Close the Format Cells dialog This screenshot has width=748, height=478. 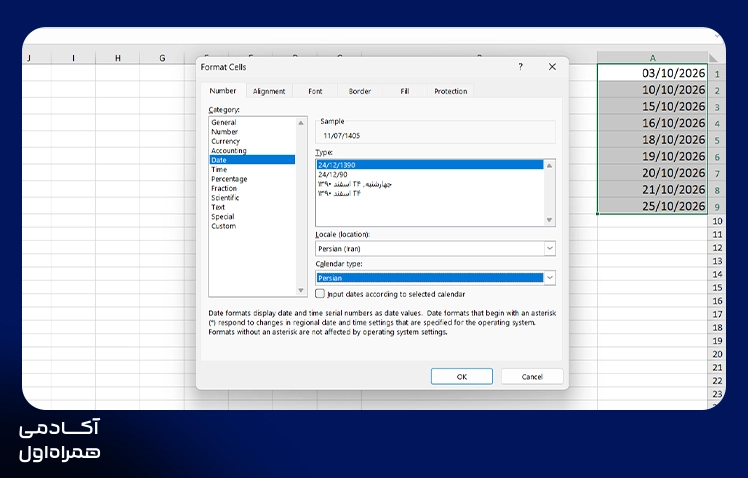[552, 67]
